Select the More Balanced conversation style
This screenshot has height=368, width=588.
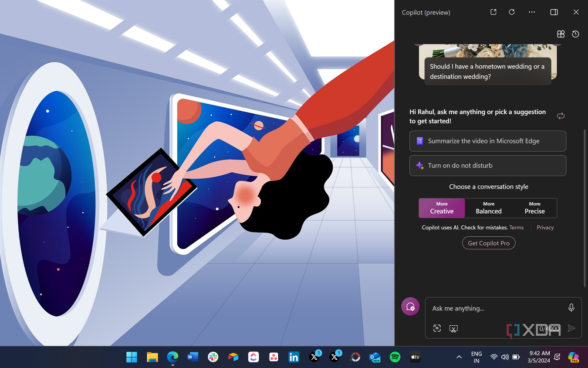pyautogui.click(x=488, y=208)
